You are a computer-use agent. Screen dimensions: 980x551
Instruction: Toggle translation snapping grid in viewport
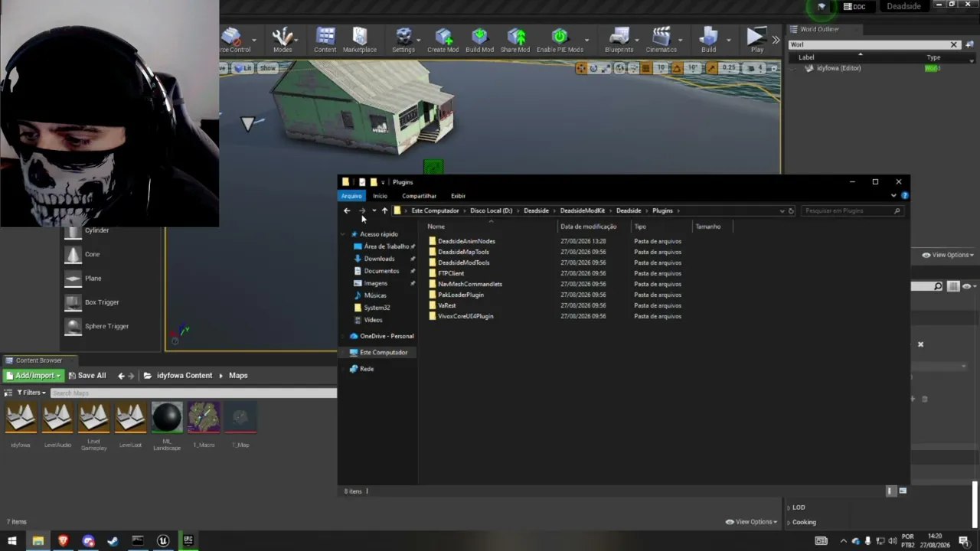tap(645, 68)
